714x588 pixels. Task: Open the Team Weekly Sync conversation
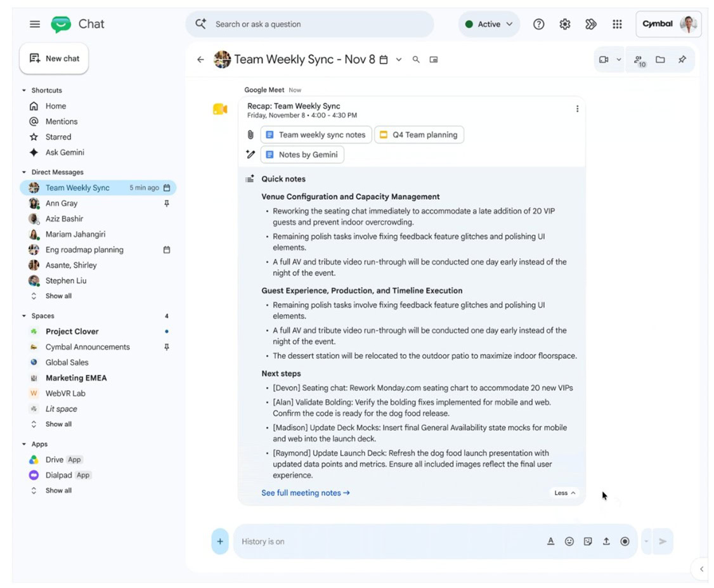tap(98, 188)
